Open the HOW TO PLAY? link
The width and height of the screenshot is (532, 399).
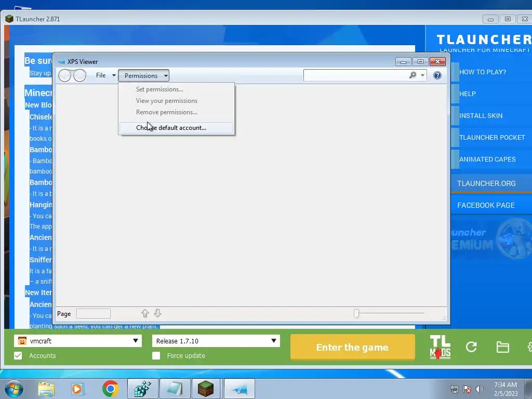tap(483, 72)
